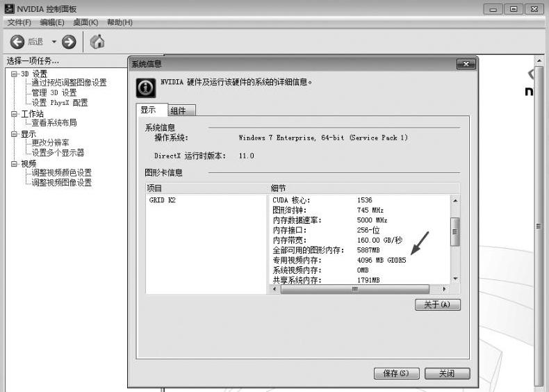The height and width of the screenshot is (392, 549).
Task: Open the 文件(F) menu
Action: [x=19, y=22]
